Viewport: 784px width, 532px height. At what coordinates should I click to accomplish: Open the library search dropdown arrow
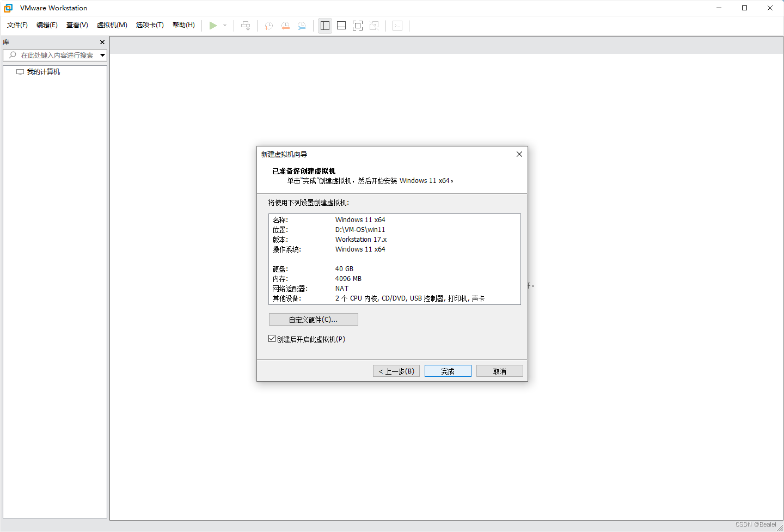coord(102,55)
